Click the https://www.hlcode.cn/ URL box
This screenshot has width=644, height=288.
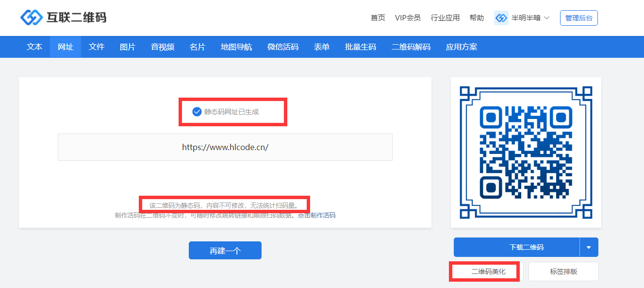225,147
